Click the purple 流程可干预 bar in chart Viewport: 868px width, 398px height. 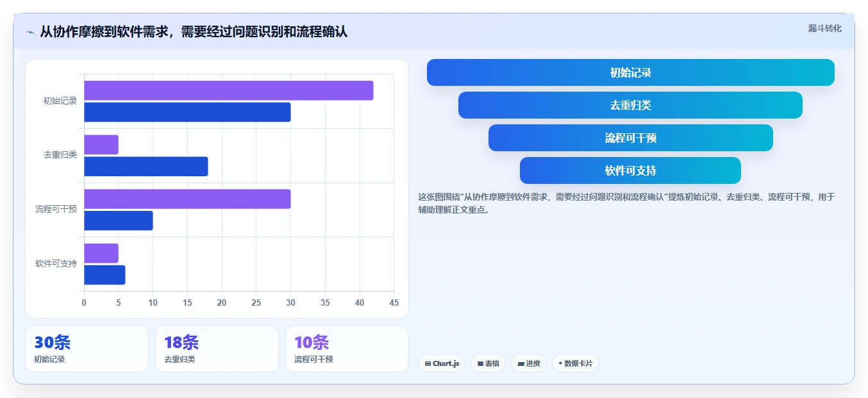187,199
